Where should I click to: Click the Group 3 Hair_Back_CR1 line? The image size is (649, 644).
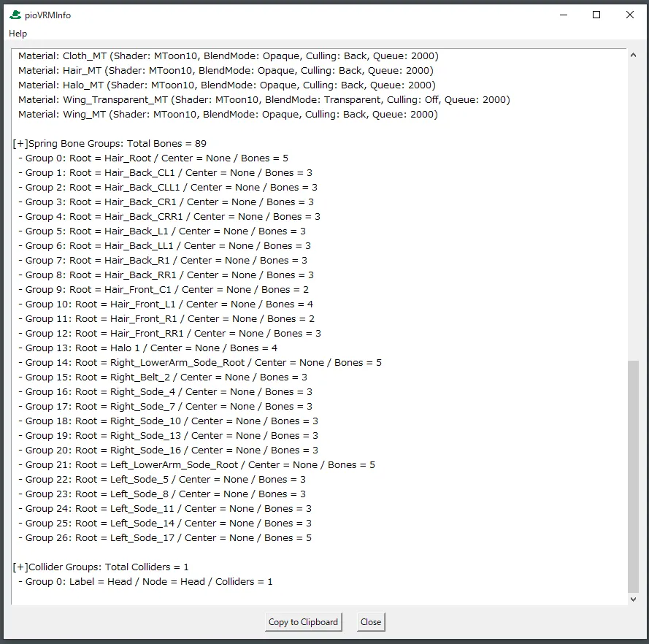(166, 202)
